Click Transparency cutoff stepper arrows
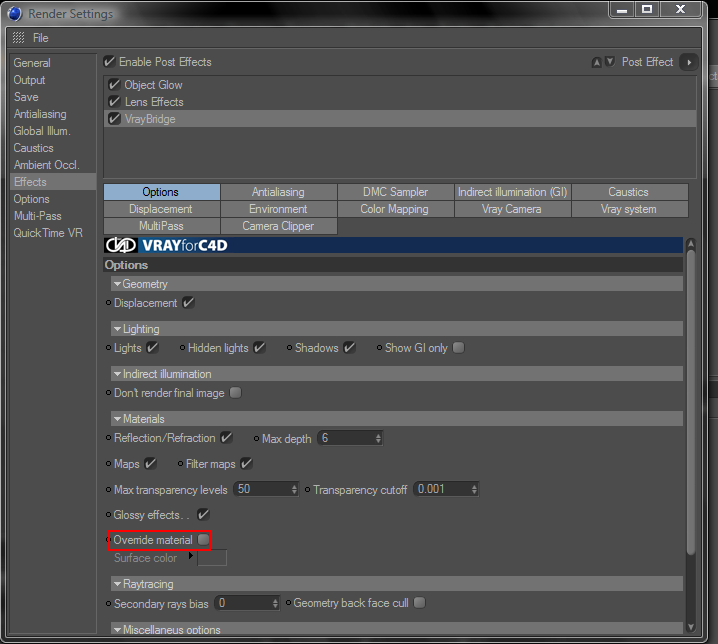This screenshot has height=644, width=718. [474, 489]
